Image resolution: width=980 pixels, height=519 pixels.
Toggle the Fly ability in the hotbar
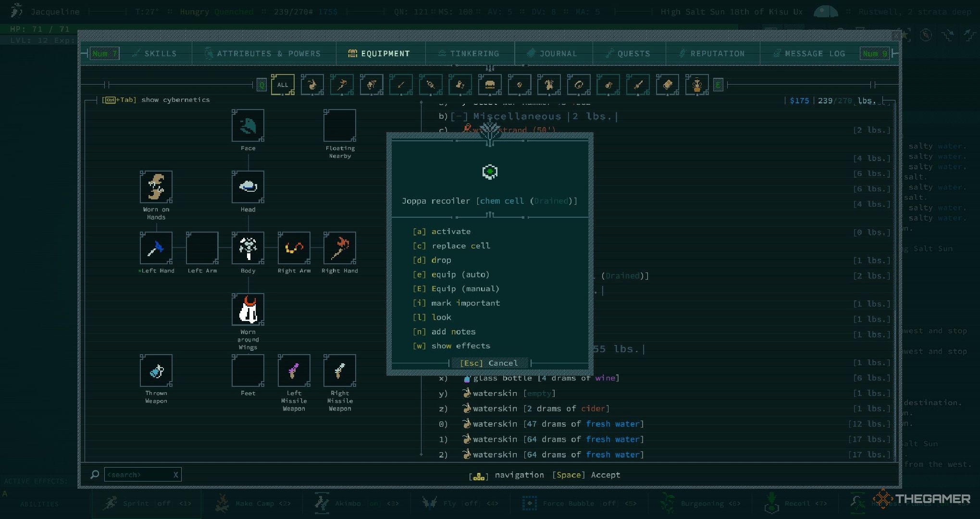pyautogui.click(x=460, y=503)
